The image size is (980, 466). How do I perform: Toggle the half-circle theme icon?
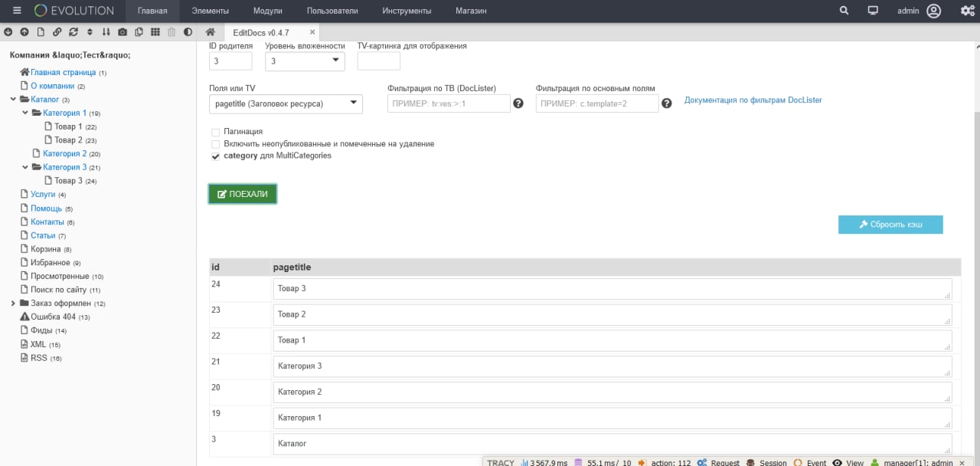point(188,32)
